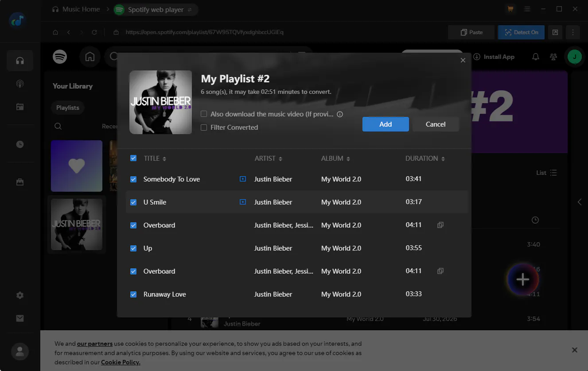Image resolution: width=588 pixels, height=371 pixels.
Task: Open the mail feedback sidebar icon
Action: point(20,318)
